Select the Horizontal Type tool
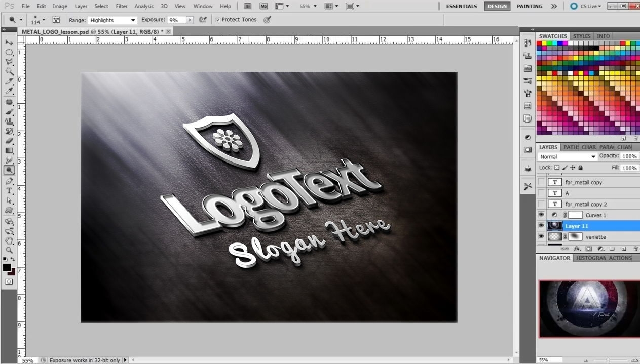Screen dimensions: 640x364 click(x=9, y=191)
